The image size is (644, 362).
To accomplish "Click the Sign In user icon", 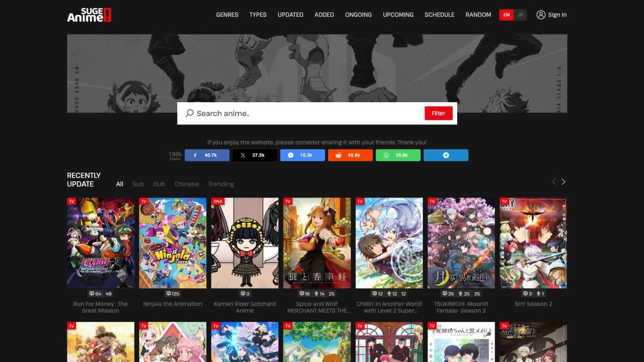I will 541,15.
